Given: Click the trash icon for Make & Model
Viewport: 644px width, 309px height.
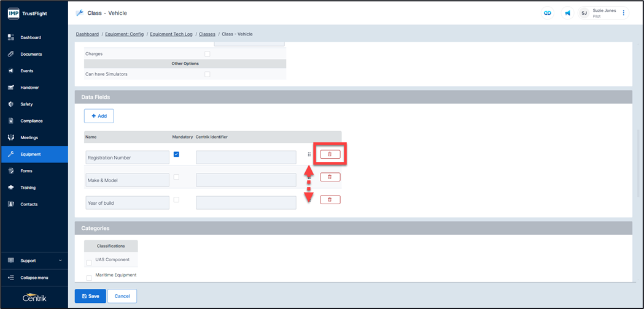Looking at the screenshot, I should coord(330,177).
